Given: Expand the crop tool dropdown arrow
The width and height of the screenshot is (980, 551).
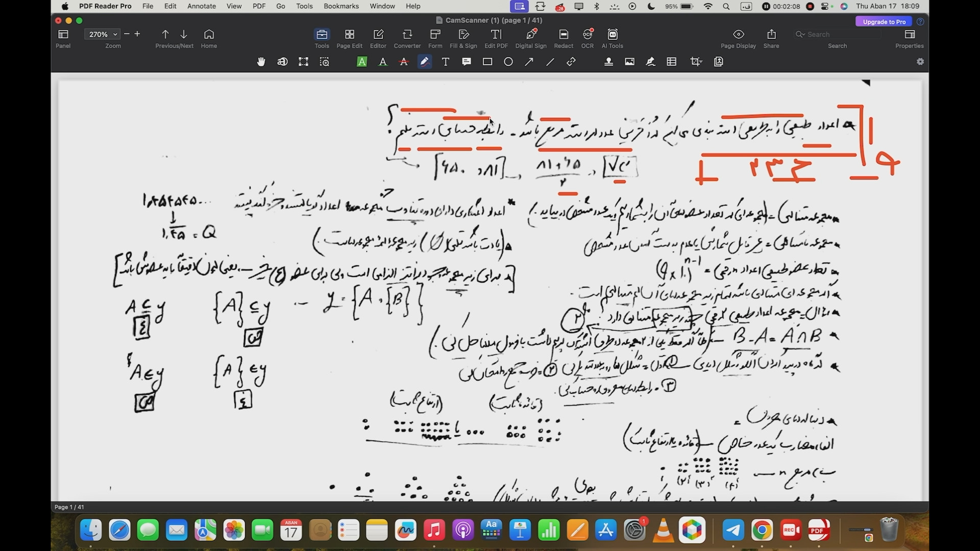Looking at the screenshot, I should pyautogui.click(x=702, y=62).
